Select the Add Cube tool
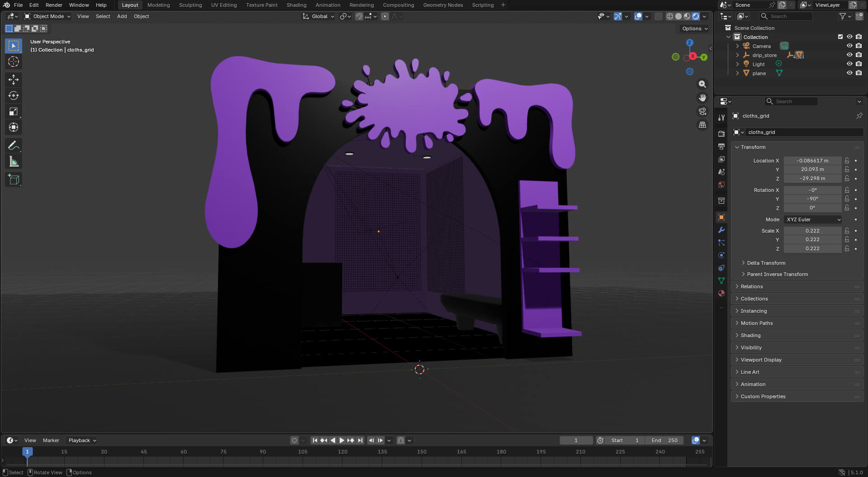The image size is (868, 477). (14, 180)
